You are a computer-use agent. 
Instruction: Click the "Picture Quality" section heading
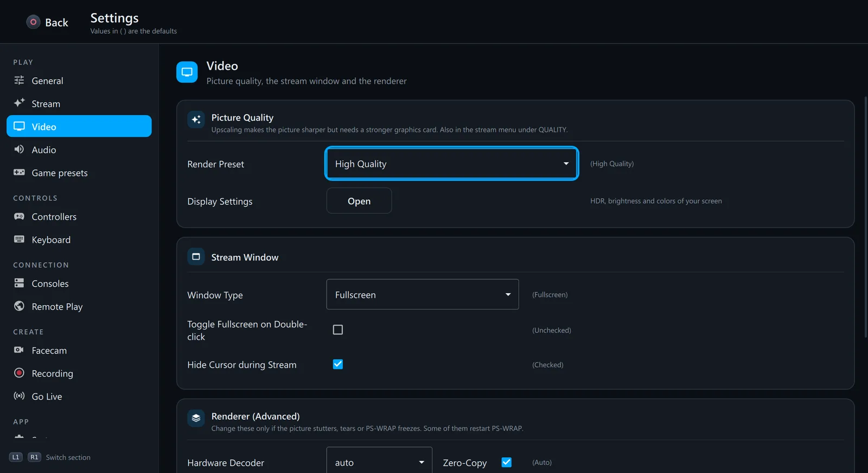[242, 117]
